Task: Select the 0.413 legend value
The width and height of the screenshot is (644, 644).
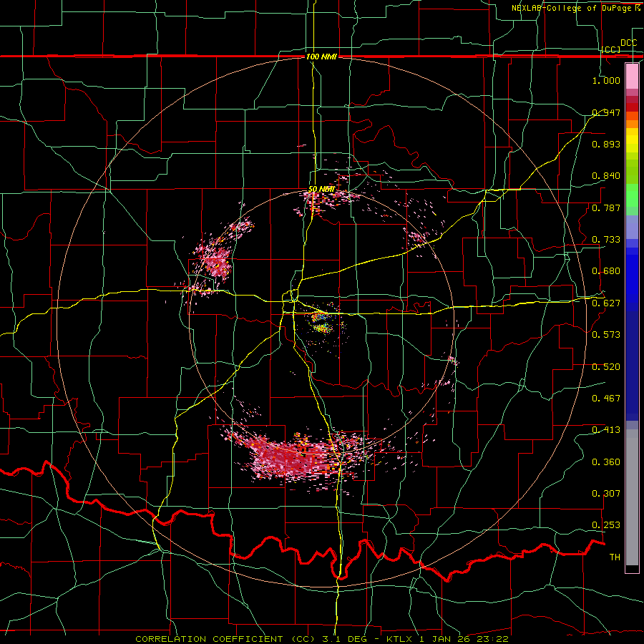Action: tap(606, 430)
